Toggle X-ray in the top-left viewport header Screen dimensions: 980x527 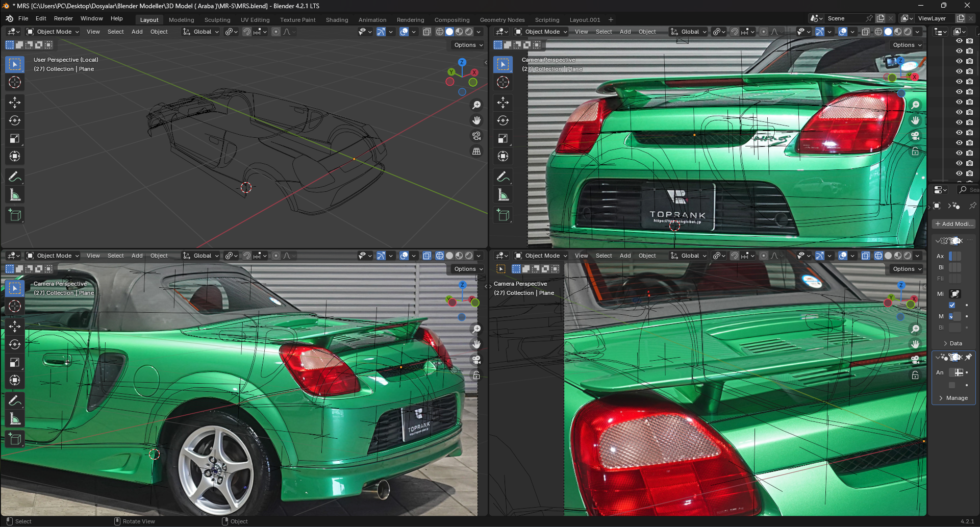pyautogui.click(x=427, y=32)
